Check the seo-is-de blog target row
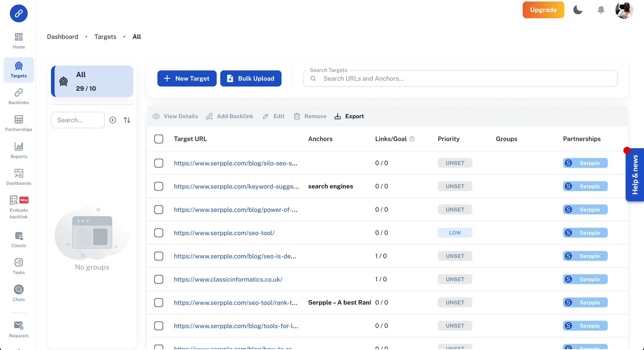This screenshot has width=644, height=350. [159, 256]
